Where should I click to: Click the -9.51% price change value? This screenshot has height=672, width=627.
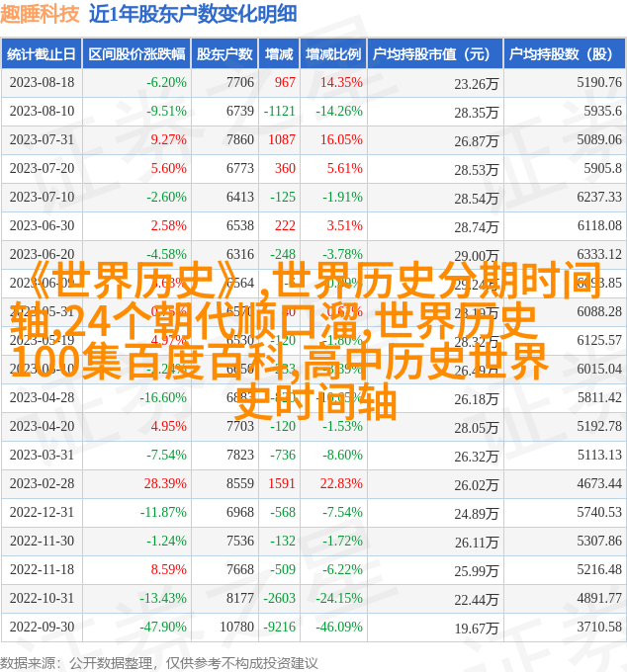[166, 111]
